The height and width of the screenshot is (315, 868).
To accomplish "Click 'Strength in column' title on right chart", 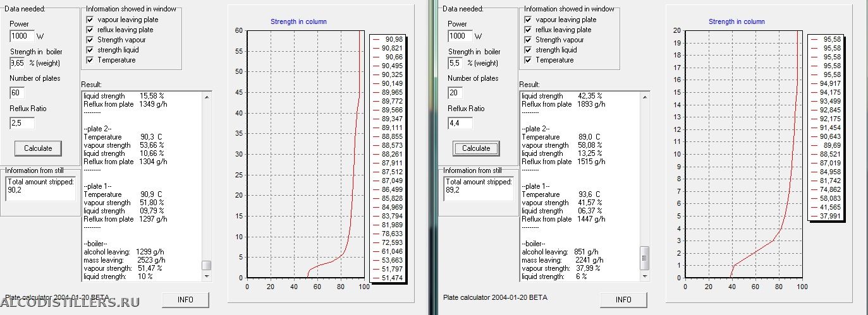I will click(x=737, y=21).
